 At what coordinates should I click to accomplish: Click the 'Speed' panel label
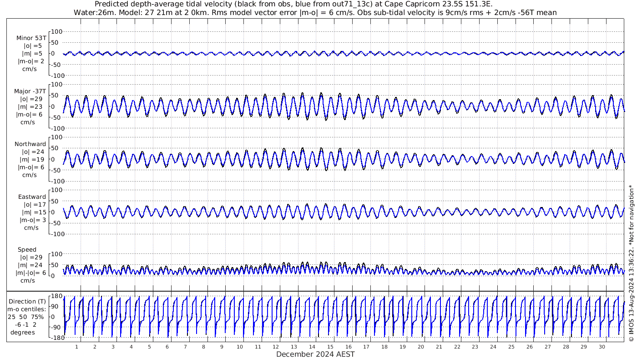[x=27, y=250]
